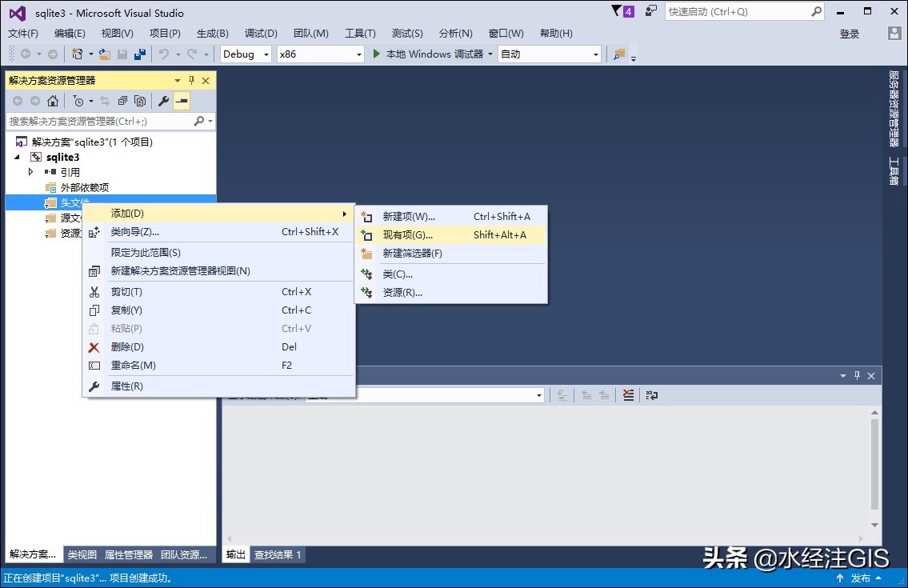The height and width of the screenshot is (588, 908).
Task: Open the notifications flag icon
Action: click(617, 11)
